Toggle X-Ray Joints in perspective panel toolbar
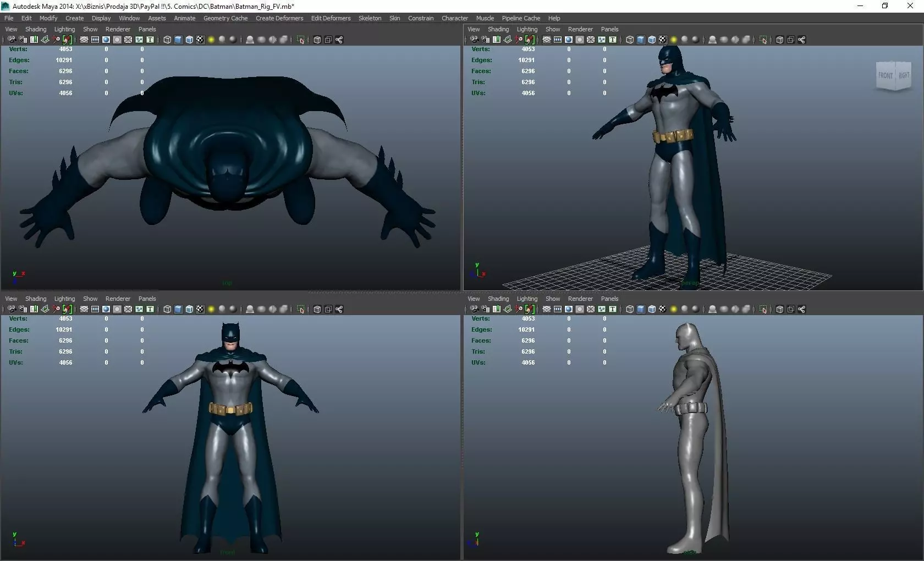This screenshot has height=561, width=924. tap(801, 40)
